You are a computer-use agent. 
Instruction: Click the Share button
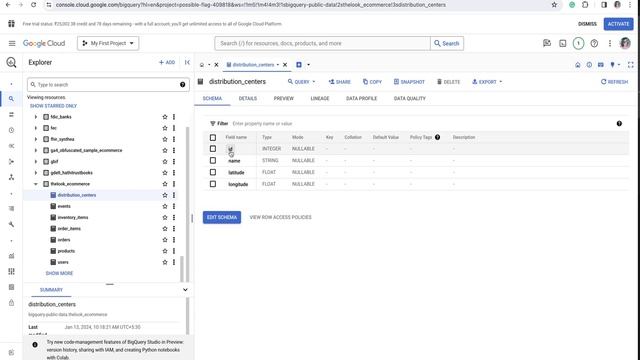(x=340, y=82)
